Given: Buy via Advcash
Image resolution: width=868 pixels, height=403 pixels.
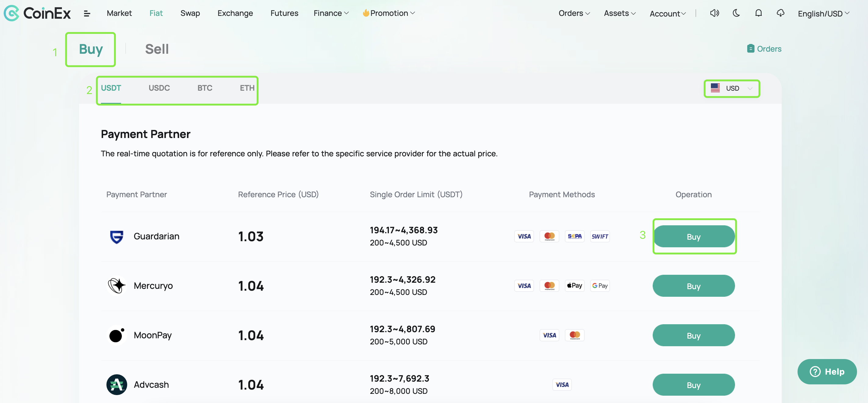Looking at the screenshot, I should (694, 384).
